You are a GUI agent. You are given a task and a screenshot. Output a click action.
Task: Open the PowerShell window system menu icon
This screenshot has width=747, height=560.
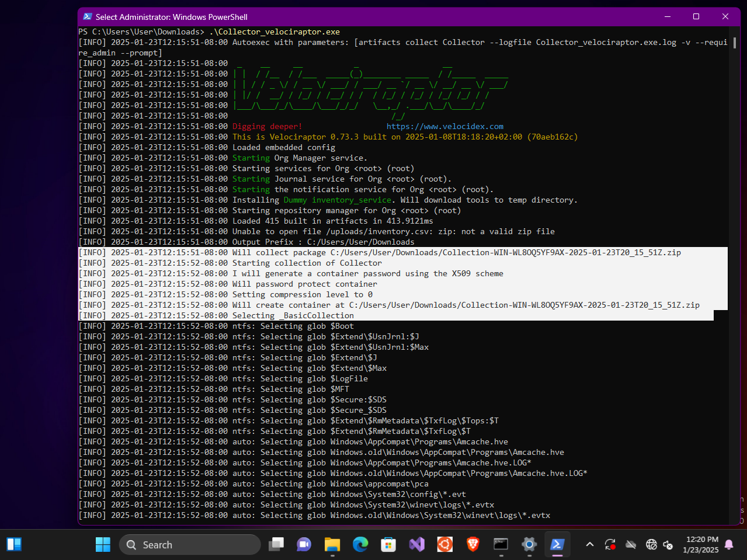tap(88, 17)
